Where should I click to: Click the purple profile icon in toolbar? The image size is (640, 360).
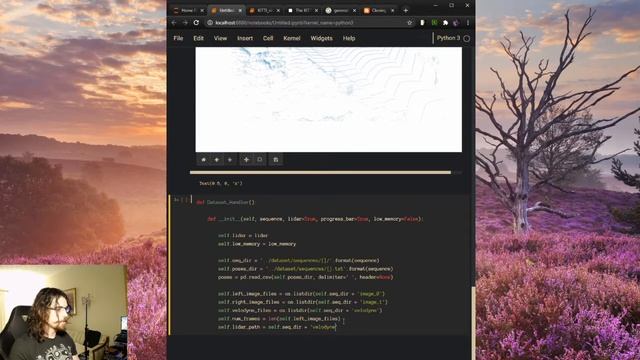click(x=456, y=23)
